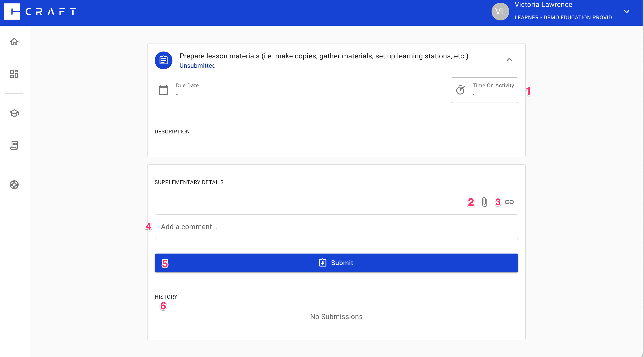Image resolution: width=644 pixels, height=357 pixels.
Task: Open the lifebuoy support icon
Action: pos(14,185)
